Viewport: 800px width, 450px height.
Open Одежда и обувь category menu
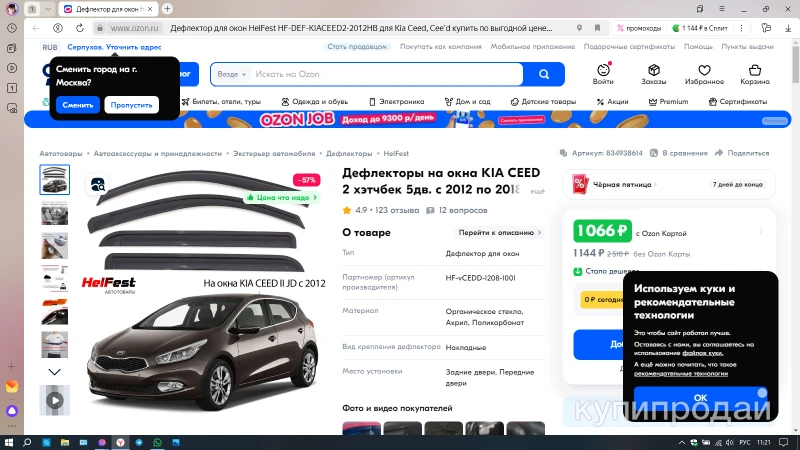click(x=314, y=102)
